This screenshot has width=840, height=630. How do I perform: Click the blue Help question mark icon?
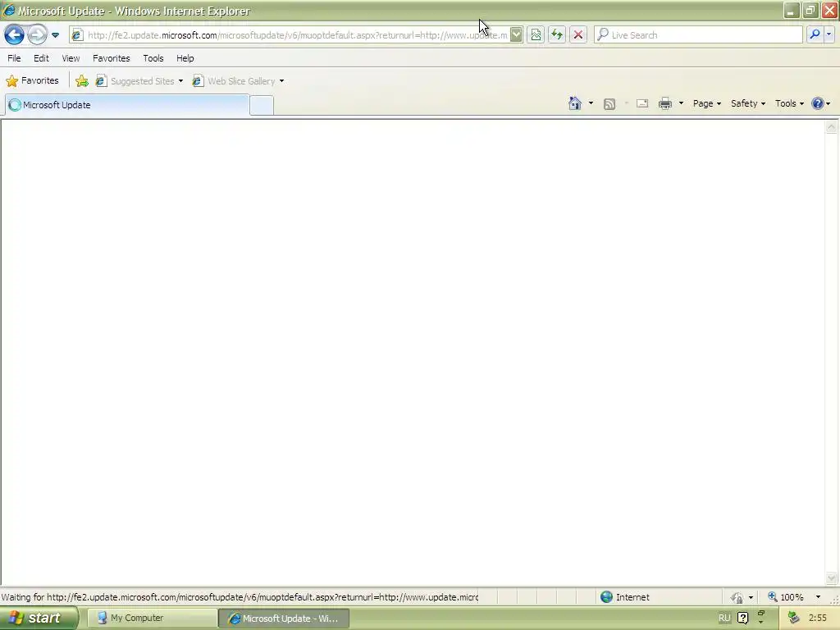coord(818,103)
